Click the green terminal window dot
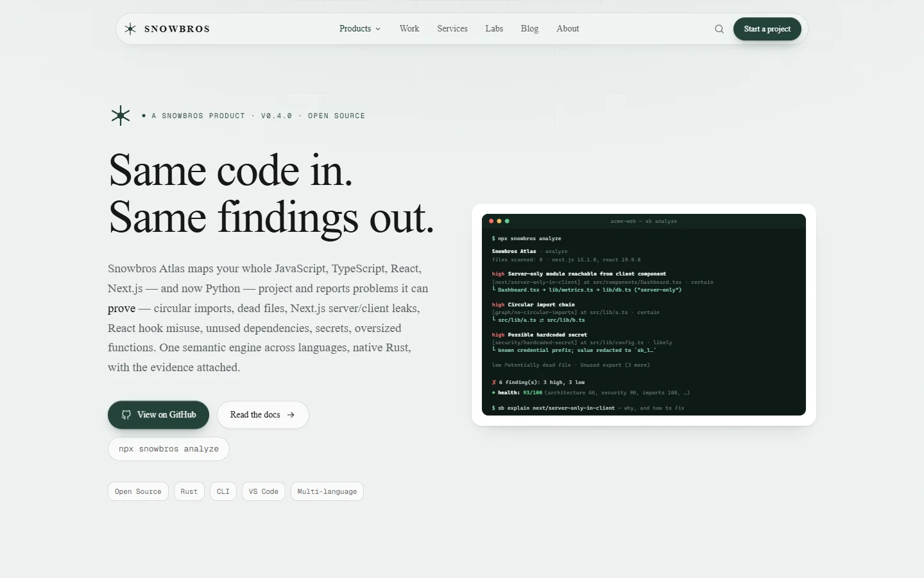Screen dimensions: 924x578 tap(507, 221)
